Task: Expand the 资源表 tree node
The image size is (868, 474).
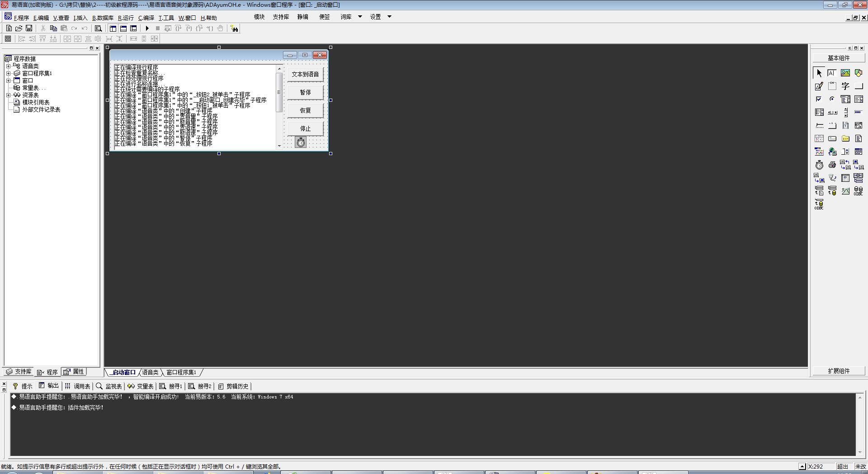Action: coord(8,95)
